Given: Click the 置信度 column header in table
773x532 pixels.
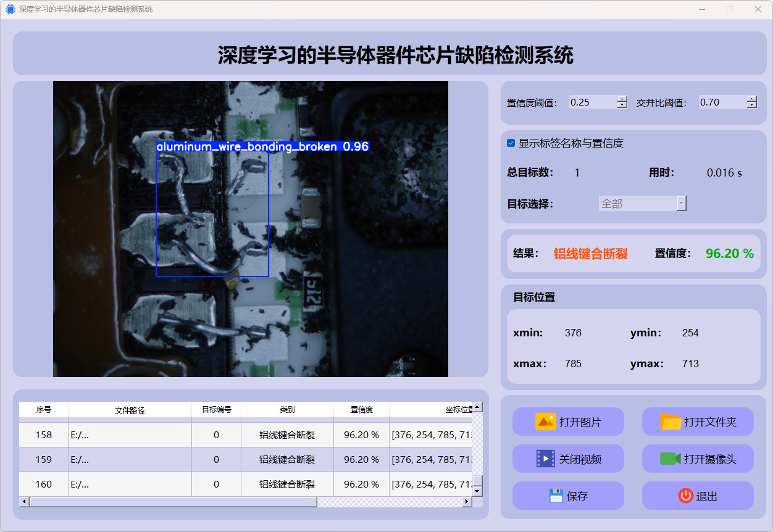Looking at the screenshot, I should (361, 410).
